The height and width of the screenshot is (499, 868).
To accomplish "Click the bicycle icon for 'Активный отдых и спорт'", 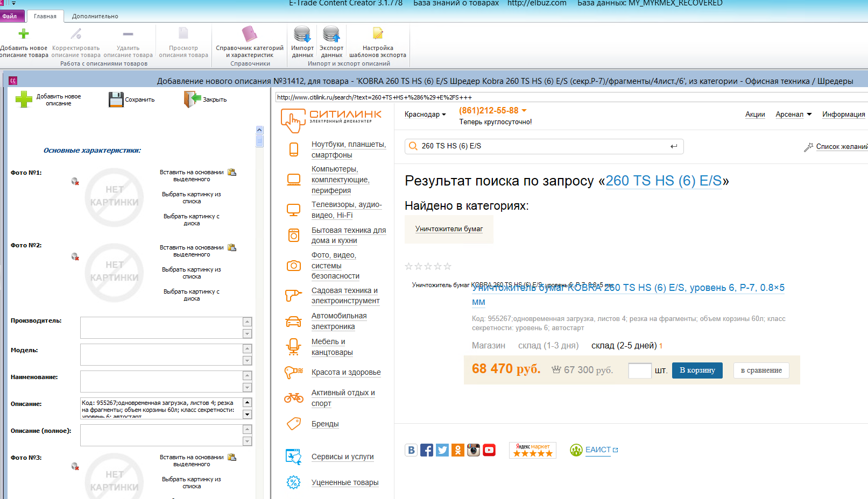I will (294, 398).
